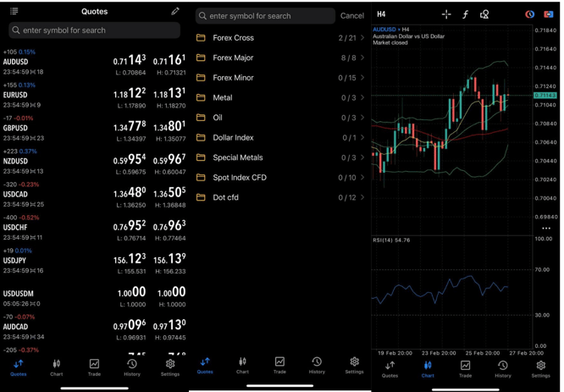The height and width of the screenshot is (392, 564).
Task: Tap the pencil edit icon in Quotes
Action: point(175,11)
